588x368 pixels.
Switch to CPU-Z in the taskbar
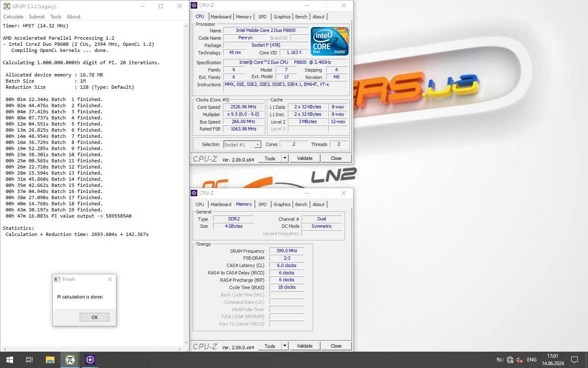click(90, 360)
